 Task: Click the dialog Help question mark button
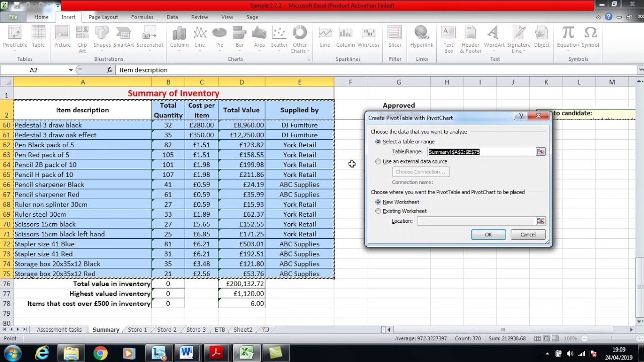tap(521, 116)
